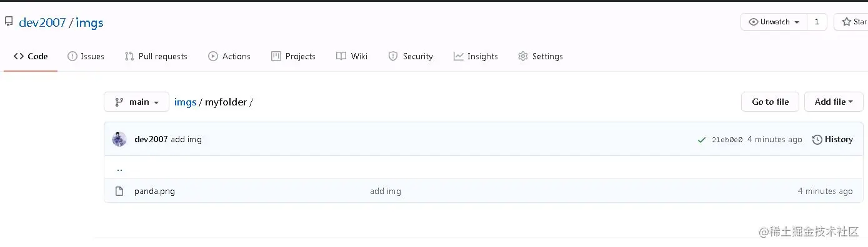
Task: Open the Pull requests tab
Action: pyautogui.click(x=156, y=56)
